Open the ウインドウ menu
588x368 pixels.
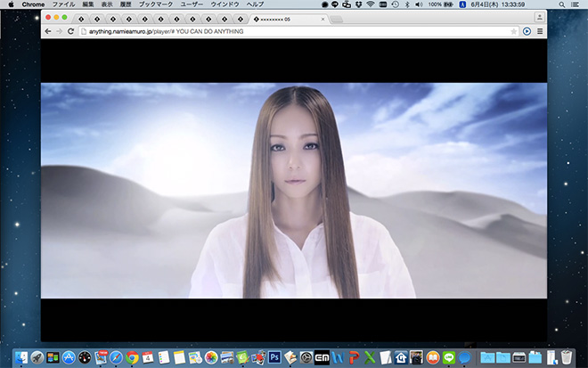[x=223, y=4]
